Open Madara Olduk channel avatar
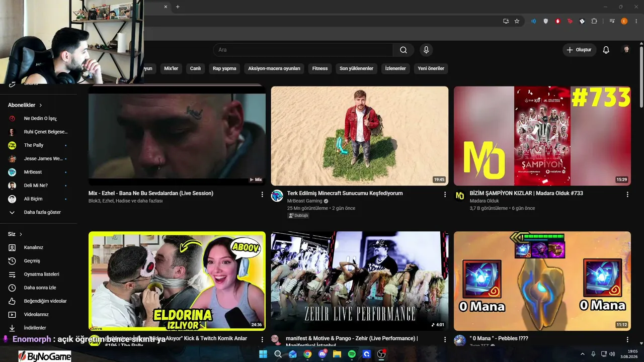This screenshot has height=362, width=644. 460,196
